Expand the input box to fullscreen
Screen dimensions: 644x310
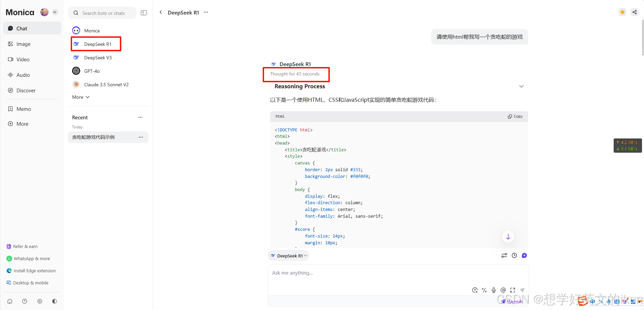(x=513, y=290)
